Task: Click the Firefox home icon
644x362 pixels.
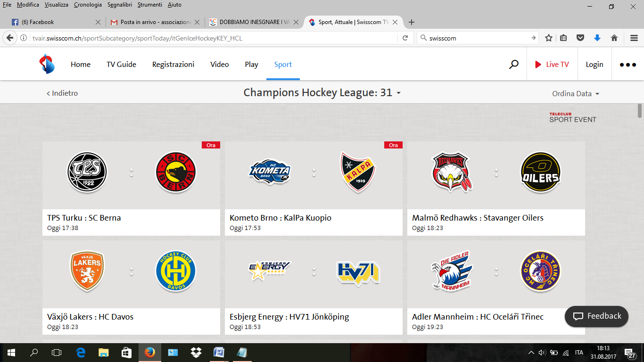Action: coord(614,38)
